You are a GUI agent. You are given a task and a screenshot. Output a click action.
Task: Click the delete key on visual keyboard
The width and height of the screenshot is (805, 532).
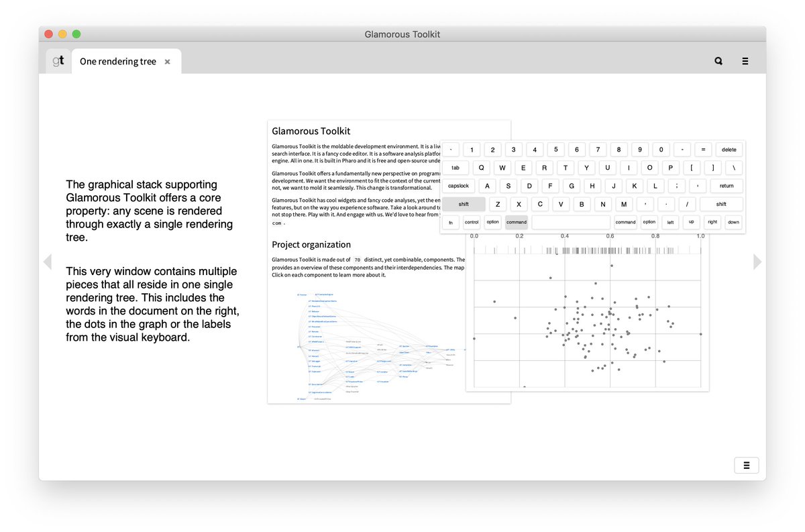[729, 150]
